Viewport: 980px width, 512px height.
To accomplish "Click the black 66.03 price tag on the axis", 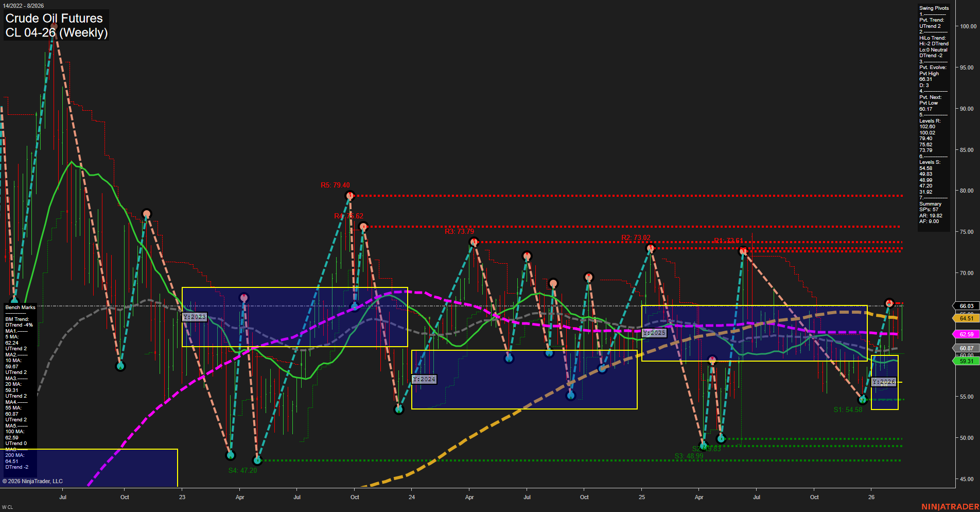I will (966, 306).
